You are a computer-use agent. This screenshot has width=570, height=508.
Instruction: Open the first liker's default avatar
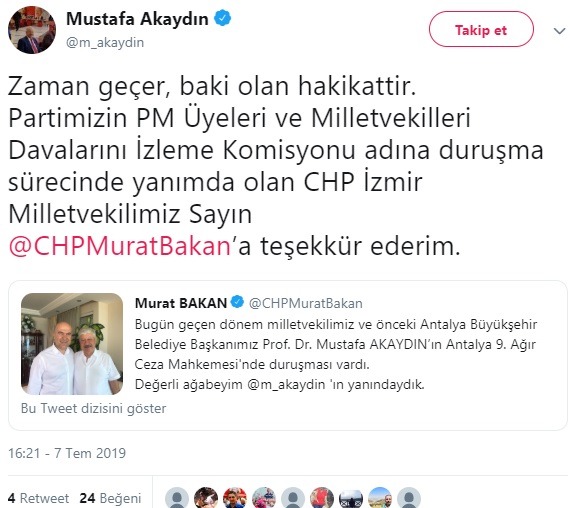click(x=177, y=498)
